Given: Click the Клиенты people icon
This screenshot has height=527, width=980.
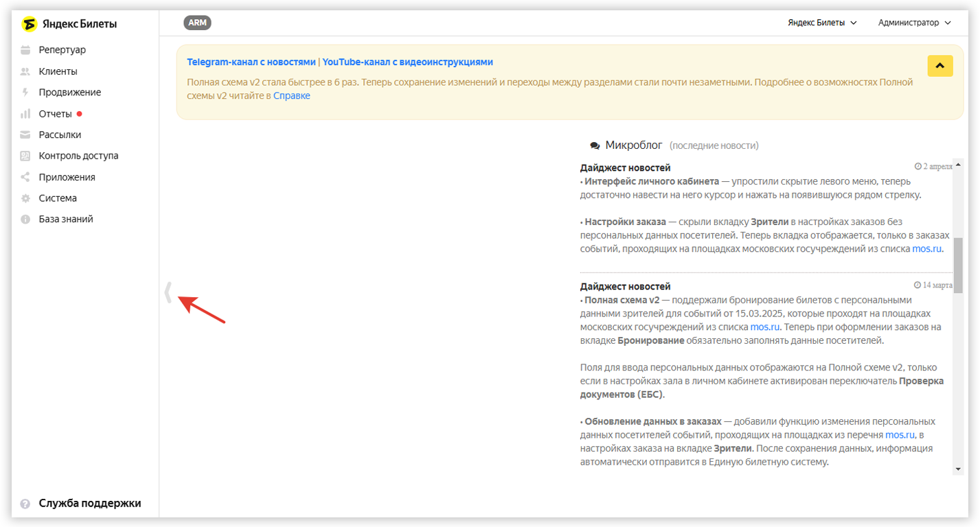Looking at the screenshot, I should click(x=25, y=71).
